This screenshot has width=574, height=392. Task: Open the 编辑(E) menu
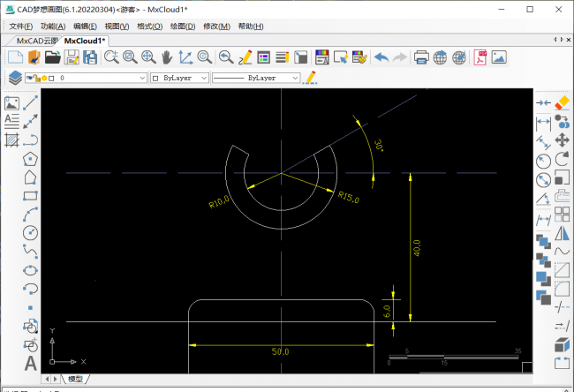point(85,26)
